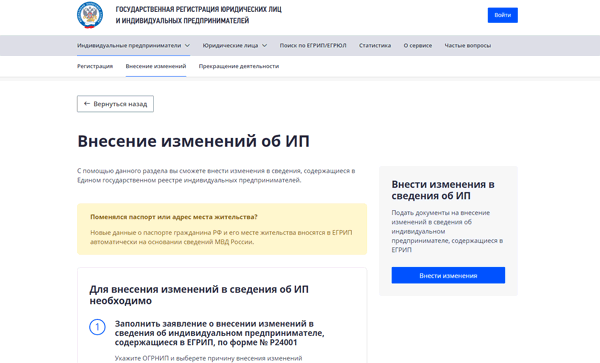Click paragraph С помощью данного раздела
The image size is (600, 363).
(216, 176)
